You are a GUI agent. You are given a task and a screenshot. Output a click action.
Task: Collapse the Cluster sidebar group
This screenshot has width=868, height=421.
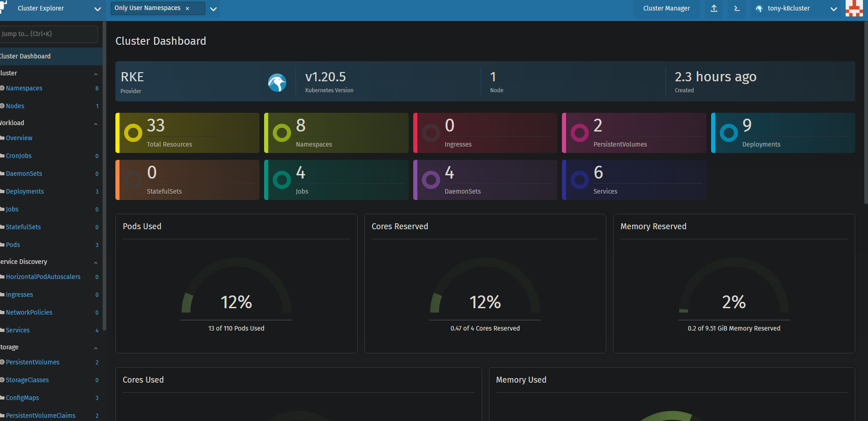pyautogui.click(x=96, y=74)
